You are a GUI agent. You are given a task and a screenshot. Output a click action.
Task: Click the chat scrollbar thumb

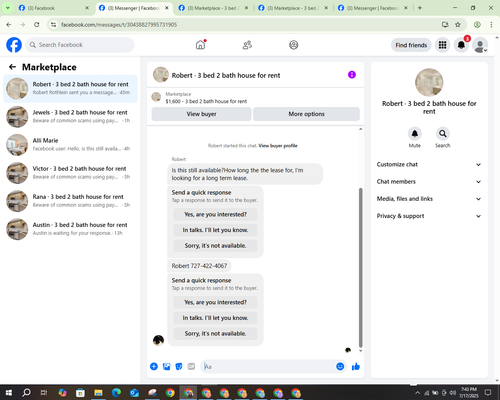(360, 267)
